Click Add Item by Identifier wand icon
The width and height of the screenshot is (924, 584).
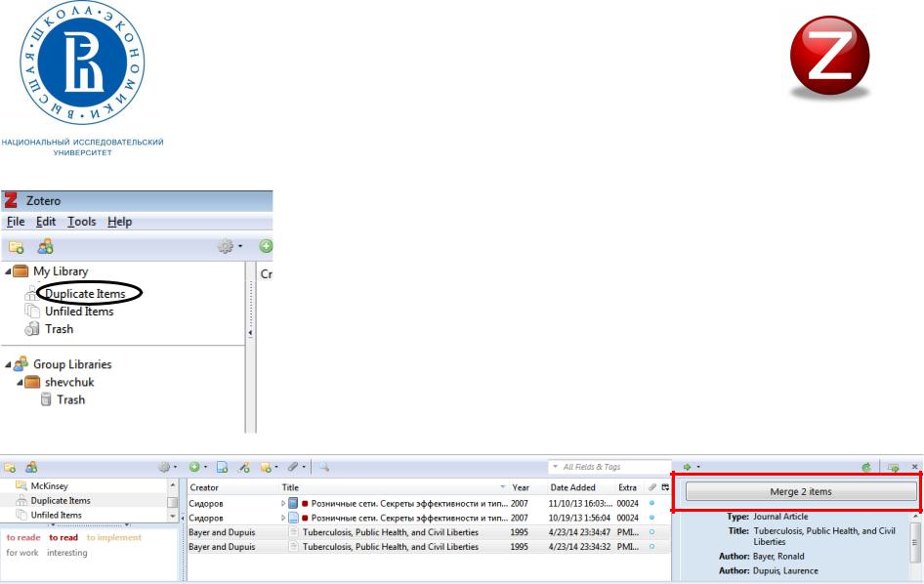(x=243, y=468)
